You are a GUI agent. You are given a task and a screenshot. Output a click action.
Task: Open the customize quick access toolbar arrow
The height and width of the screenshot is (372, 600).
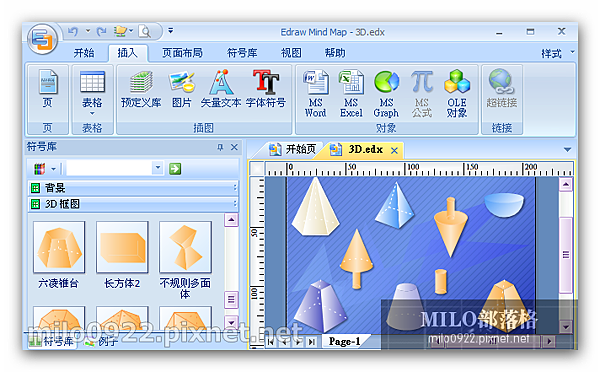pos(171,30)
